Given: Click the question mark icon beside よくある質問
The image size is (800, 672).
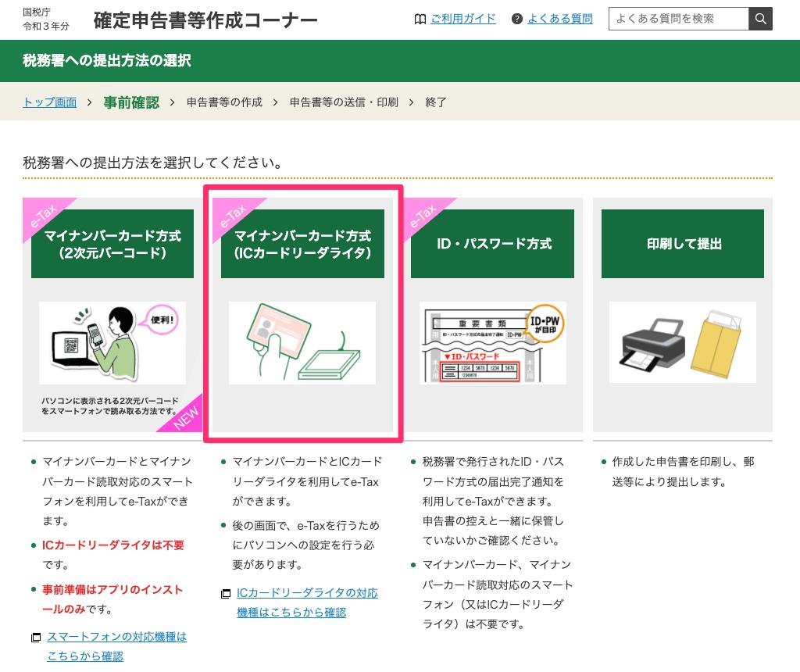Looking at the screenshot, I should click(x=517, y=20).
